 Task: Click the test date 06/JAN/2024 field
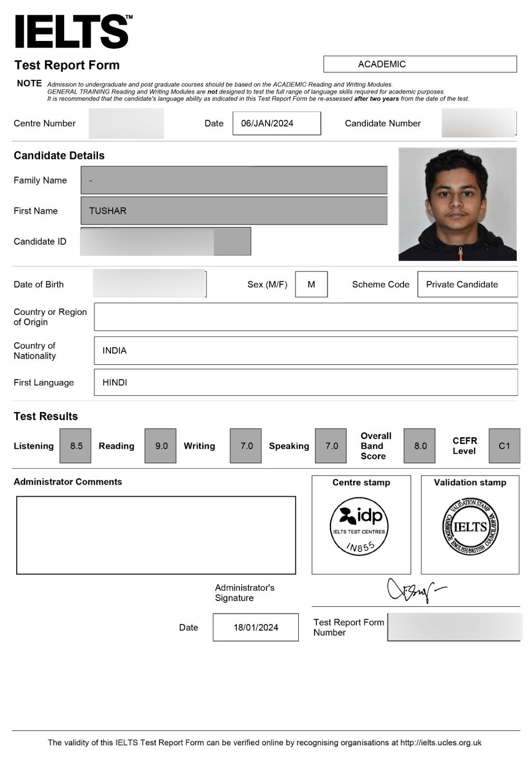pos(276,123)
